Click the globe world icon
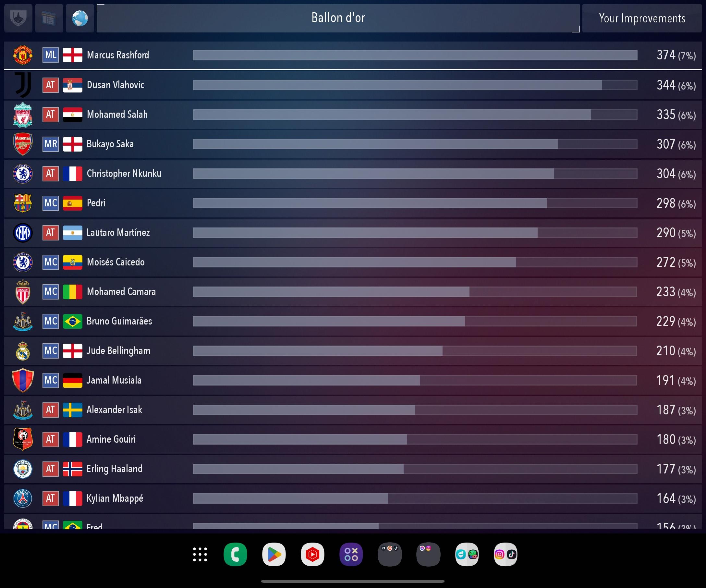The image size is (706, 588). [x=80, y=18]
